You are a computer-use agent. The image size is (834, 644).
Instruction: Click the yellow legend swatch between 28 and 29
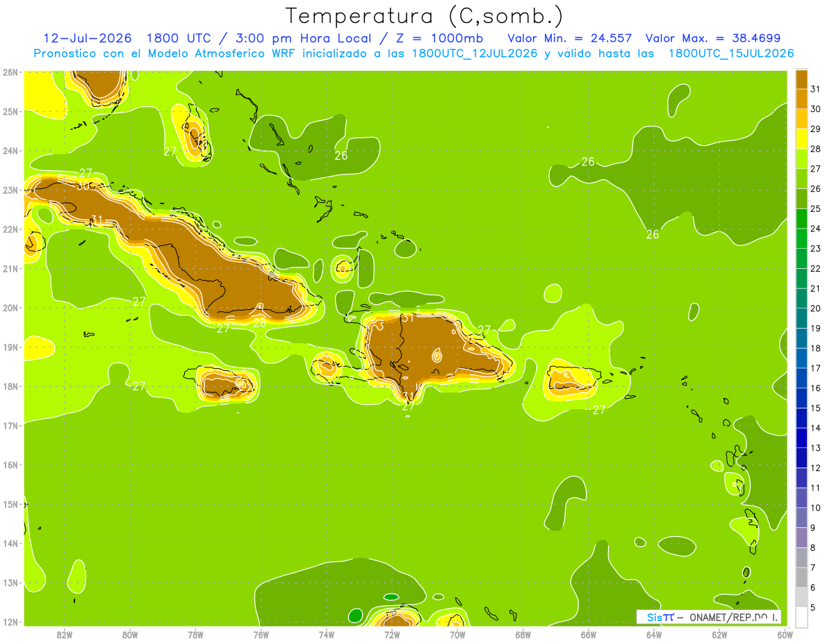click(x=801, y=138)
